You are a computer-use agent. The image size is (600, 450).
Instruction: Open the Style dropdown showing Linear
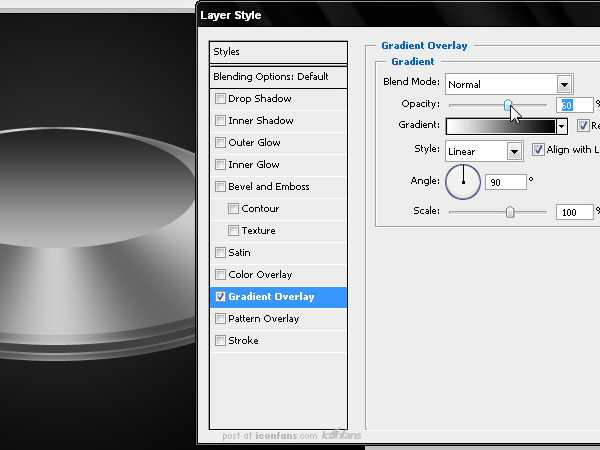pyautogui.click(x=484, y=151)
